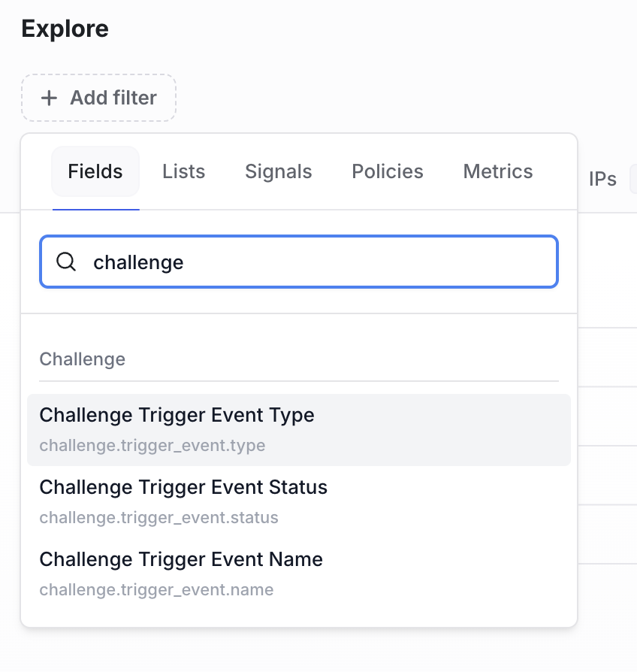Click the blue underline beneath Fields tab

(x=96, y=210)
